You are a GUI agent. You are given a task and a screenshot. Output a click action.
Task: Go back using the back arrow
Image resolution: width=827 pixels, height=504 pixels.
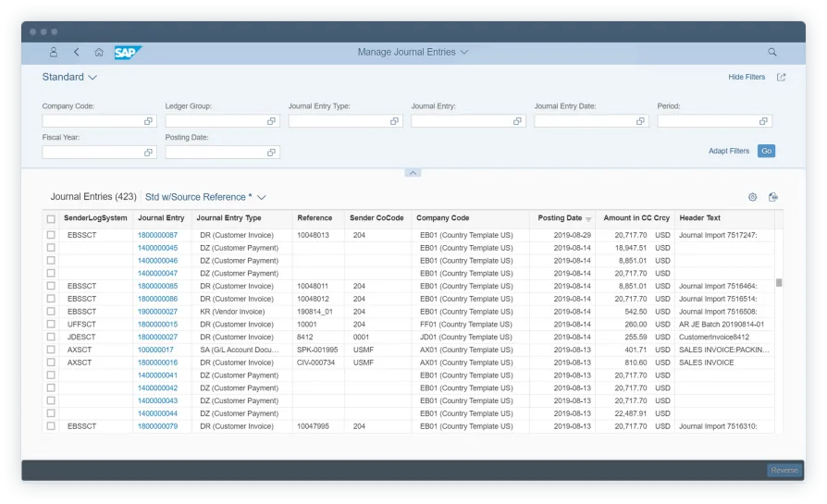[x=77, y=53]
